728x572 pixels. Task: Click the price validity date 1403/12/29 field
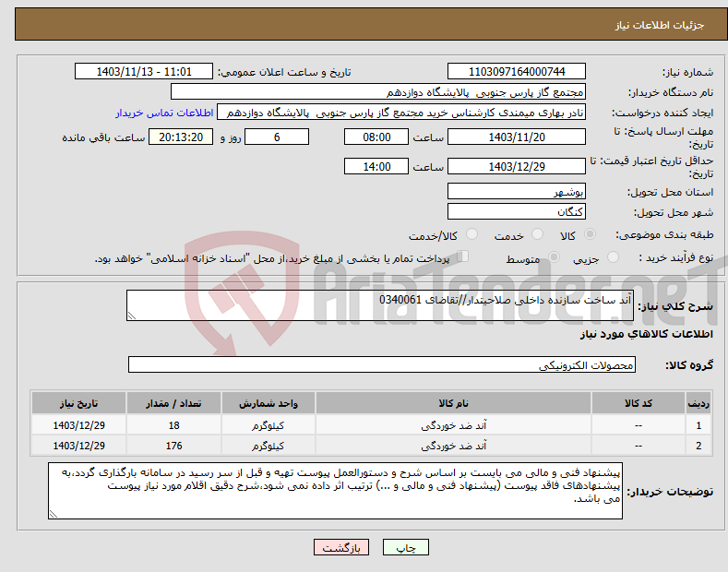[x=517, y=166]
